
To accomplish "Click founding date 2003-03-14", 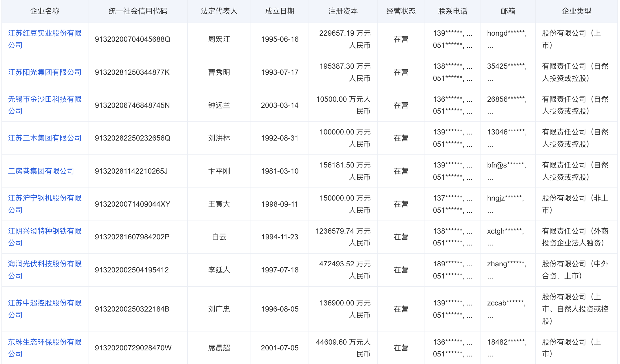I will [x=280, y=105].
